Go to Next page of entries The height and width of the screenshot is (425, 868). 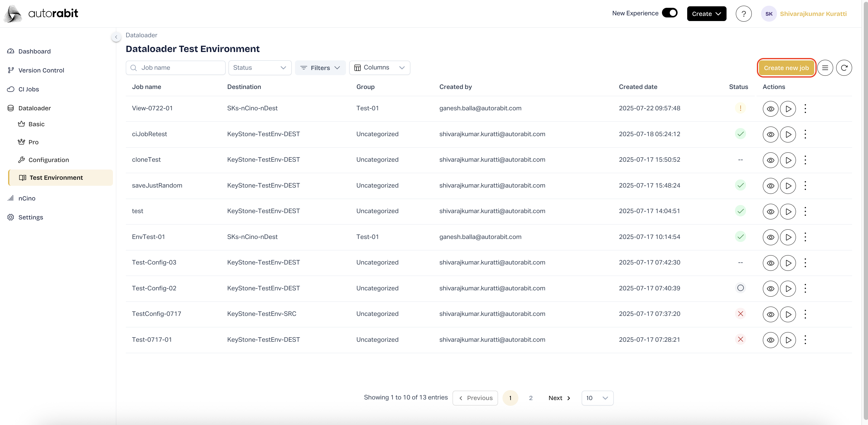point(559,398)
